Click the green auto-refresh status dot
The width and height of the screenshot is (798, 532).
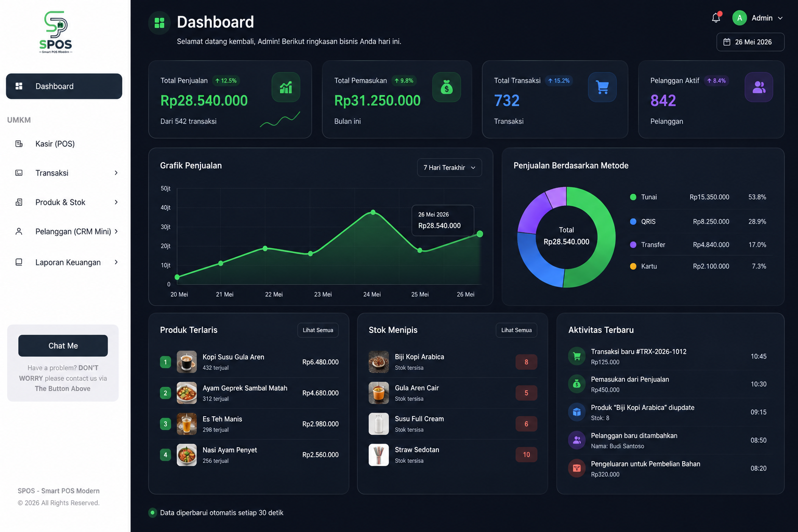tap(153, 513)
